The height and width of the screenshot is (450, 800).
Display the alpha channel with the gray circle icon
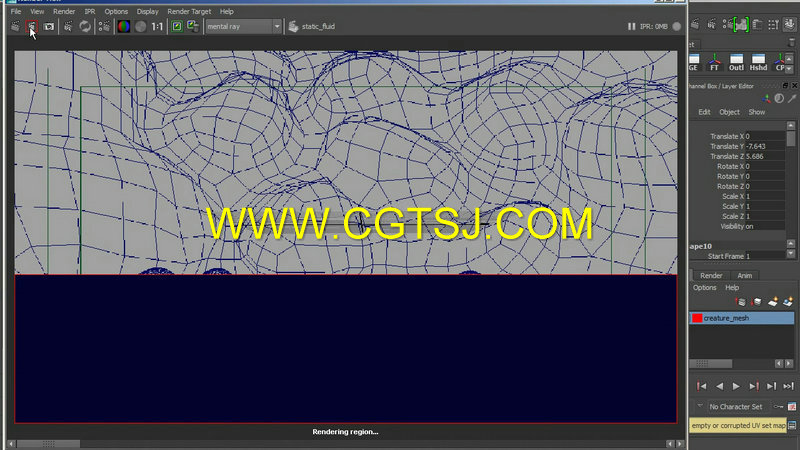140,27
